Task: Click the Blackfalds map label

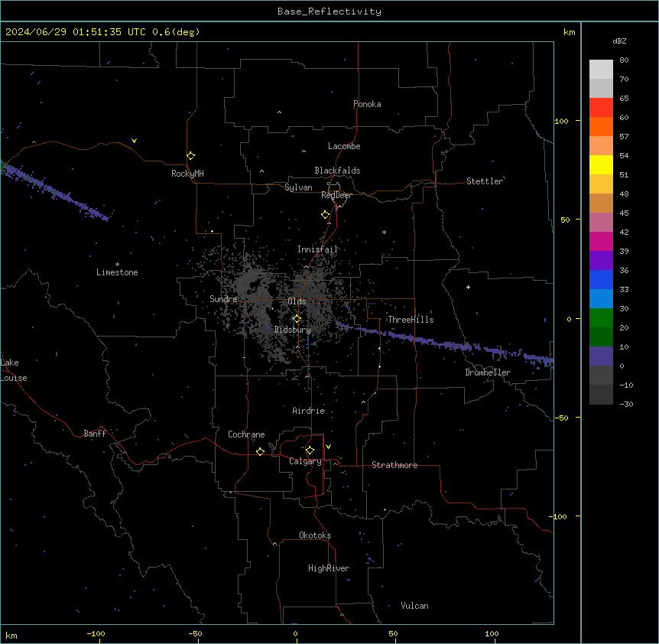Action: click(337, 171)
